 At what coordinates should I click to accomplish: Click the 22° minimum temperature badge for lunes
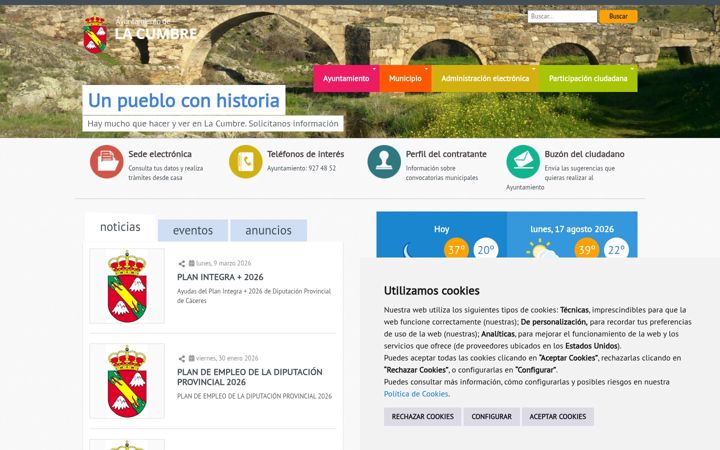616,248
